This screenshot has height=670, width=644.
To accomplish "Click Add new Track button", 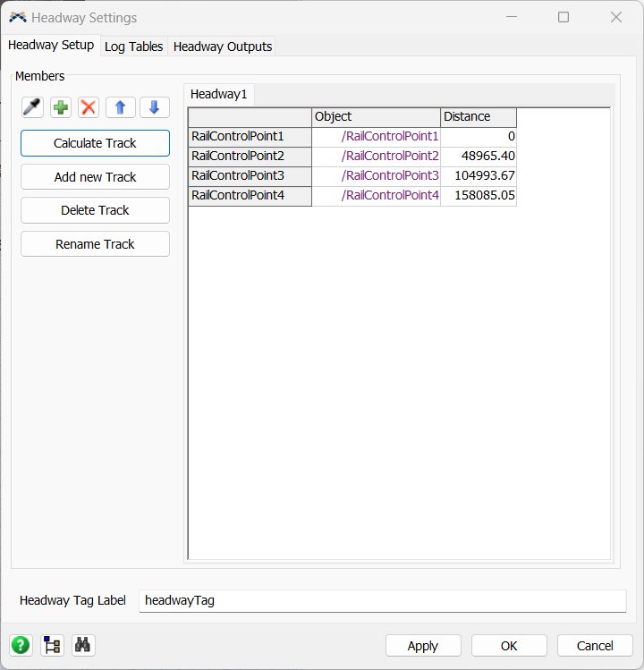I will tap(95, 177).
